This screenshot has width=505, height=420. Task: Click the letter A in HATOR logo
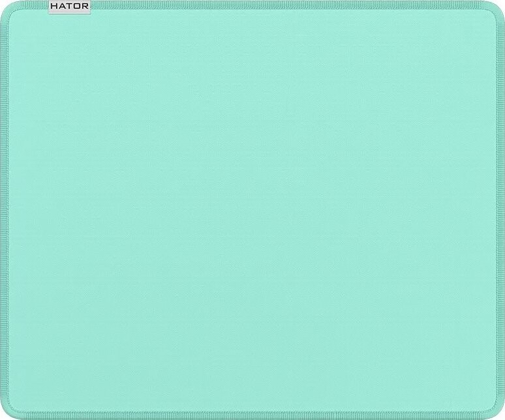[x=62, y=7]
